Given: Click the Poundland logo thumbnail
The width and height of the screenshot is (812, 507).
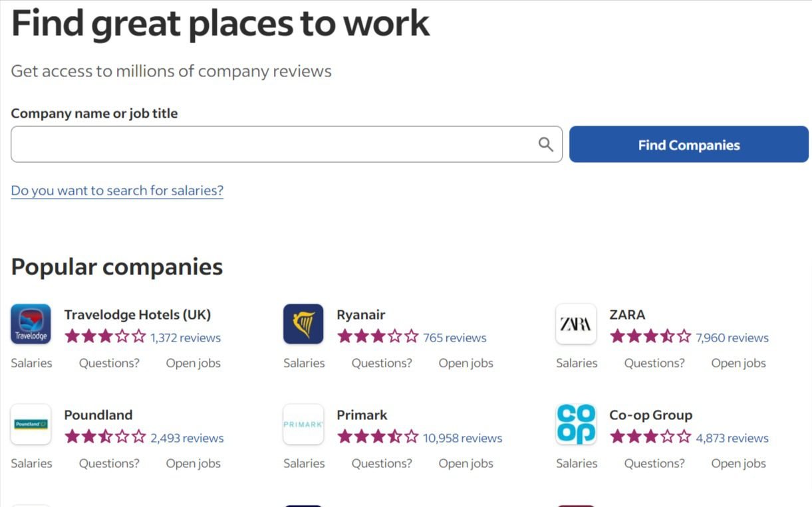Looking at the screenshot, I should tap(31, 424).
